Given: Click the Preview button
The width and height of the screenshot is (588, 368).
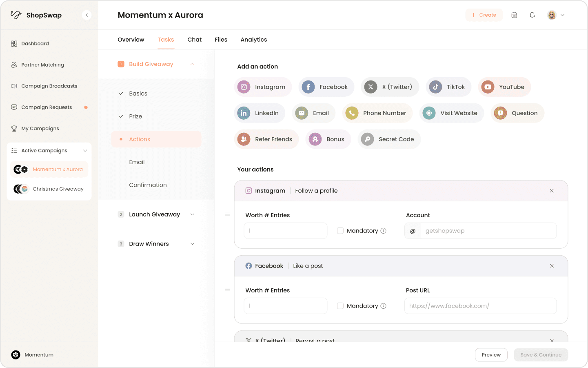Looking at the screenshot, I should 491,355.
